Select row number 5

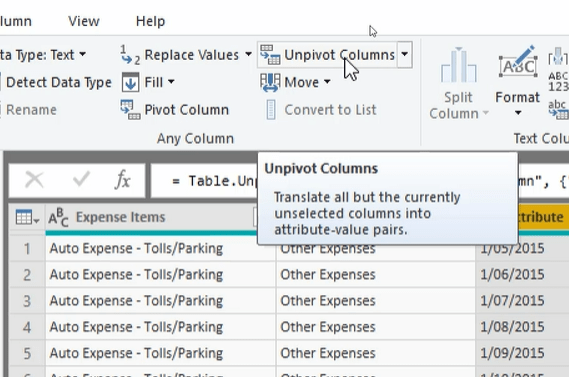pos(27,353)
